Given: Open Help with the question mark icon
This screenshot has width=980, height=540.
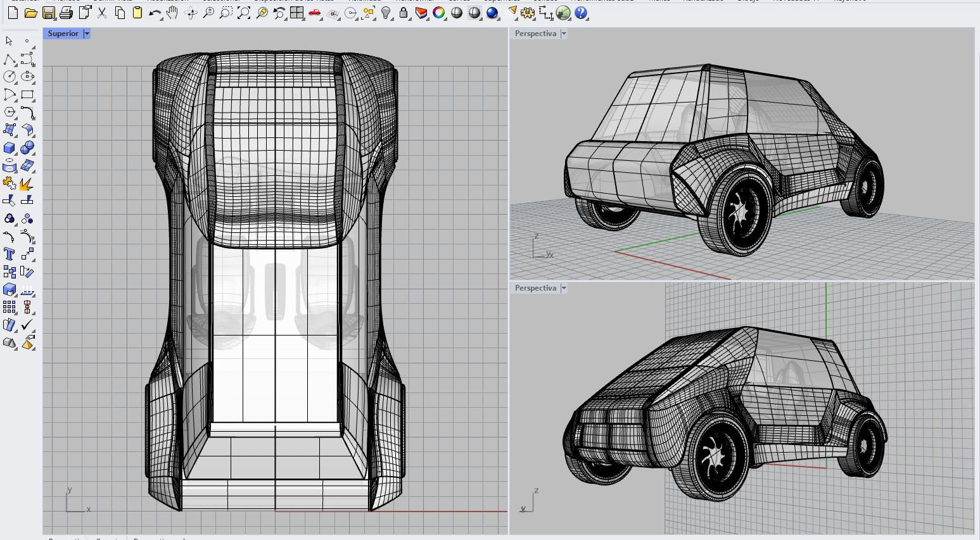Looking at the screenshot, I should 581,13.
